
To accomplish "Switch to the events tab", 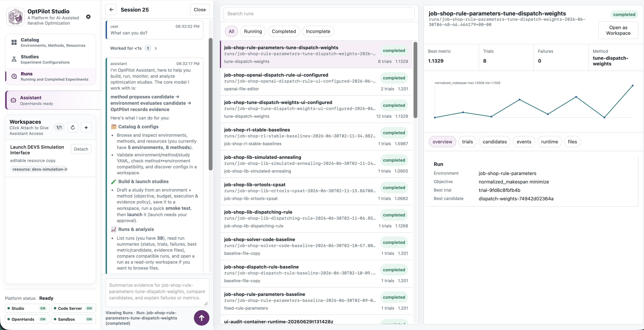I will click(x=524, y=141).
